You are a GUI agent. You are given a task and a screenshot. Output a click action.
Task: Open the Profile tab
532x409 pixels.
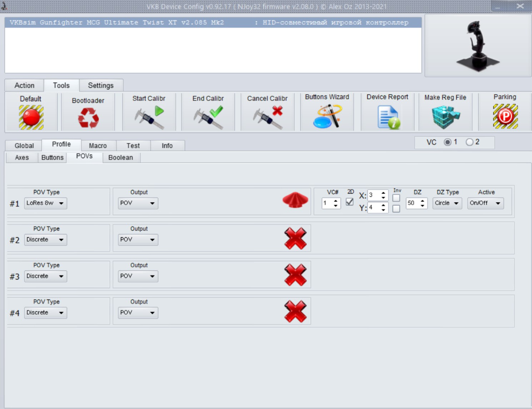pyautogui.click(x=61, y=145)
